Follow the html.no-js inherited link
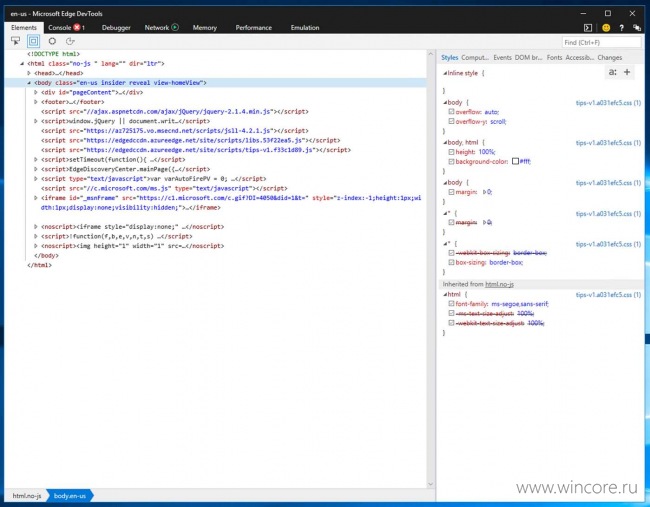 500,284
